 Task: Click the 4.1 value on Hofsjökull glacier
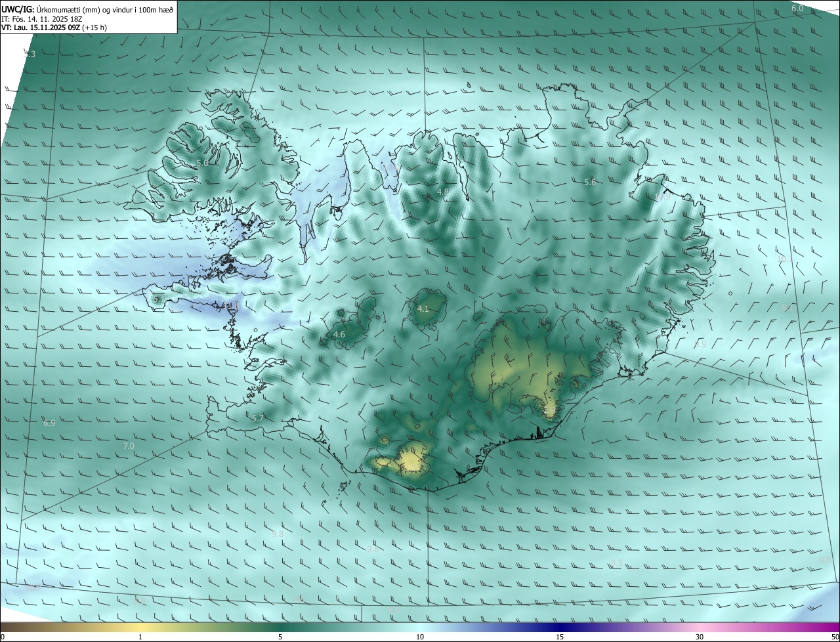tap(423, 309)
